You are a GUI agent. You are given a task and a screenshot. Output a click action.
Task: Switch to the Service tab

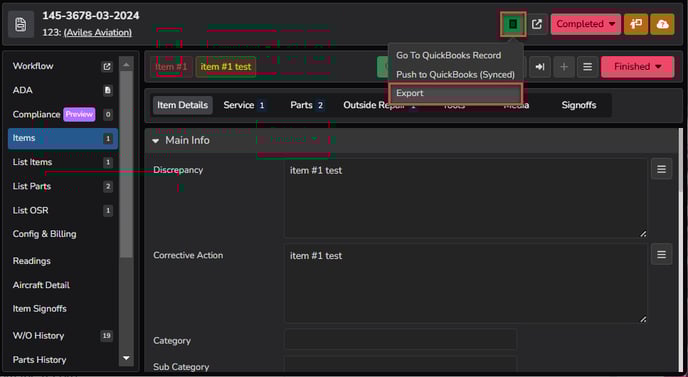[244, 105]
